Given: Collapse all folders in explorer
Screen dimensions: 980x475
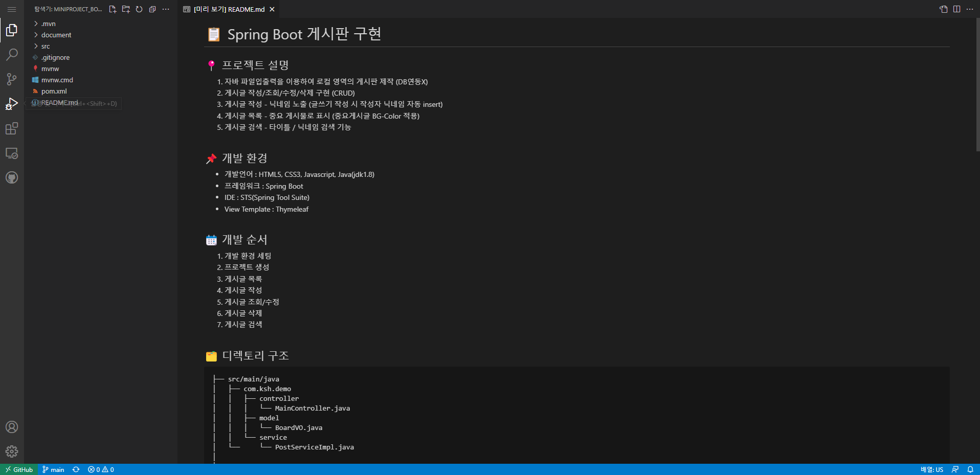Looking at the screenshot, I should coord(152,9).
